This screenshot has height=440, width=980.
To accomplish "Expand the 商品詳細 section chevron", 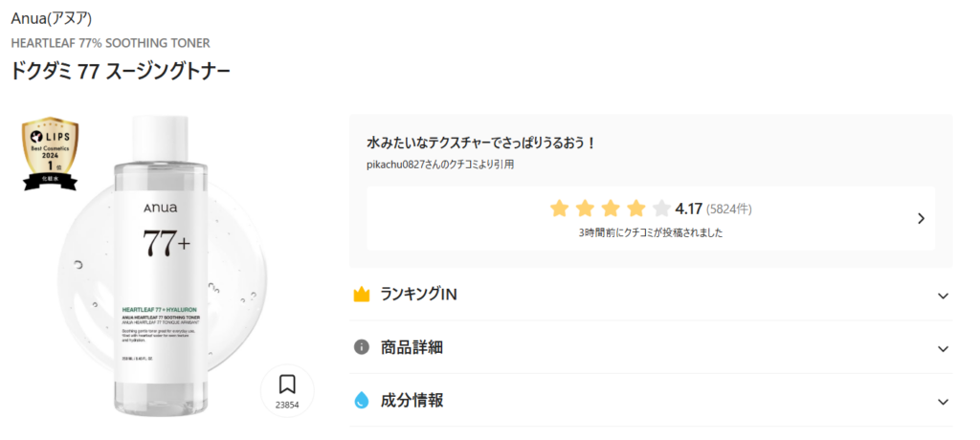I will point(943,348).
